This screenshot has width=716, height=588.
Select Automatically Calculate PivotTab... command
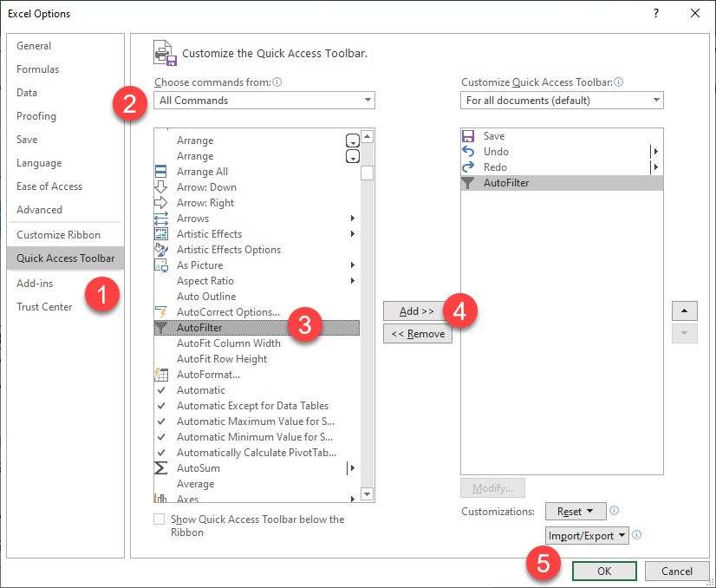coord(257,453)
